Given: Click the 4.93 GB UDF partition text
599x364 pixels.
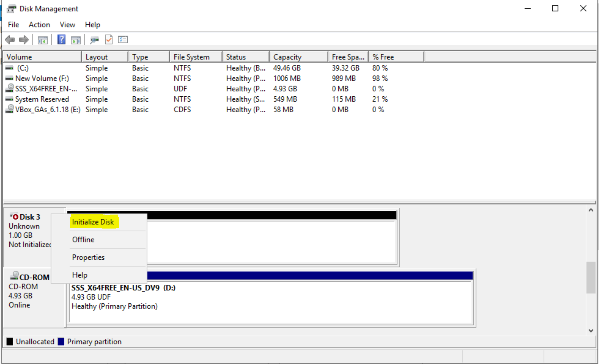Looking at the screenshot, I should pyautogui.click(x=91, y=297).
